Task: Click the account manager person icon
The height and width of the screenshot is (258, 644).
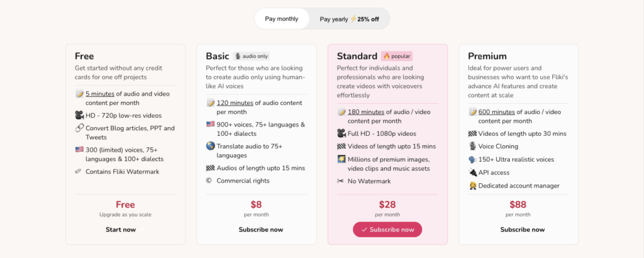Action: pyautogui.click(x=472, y=186)
